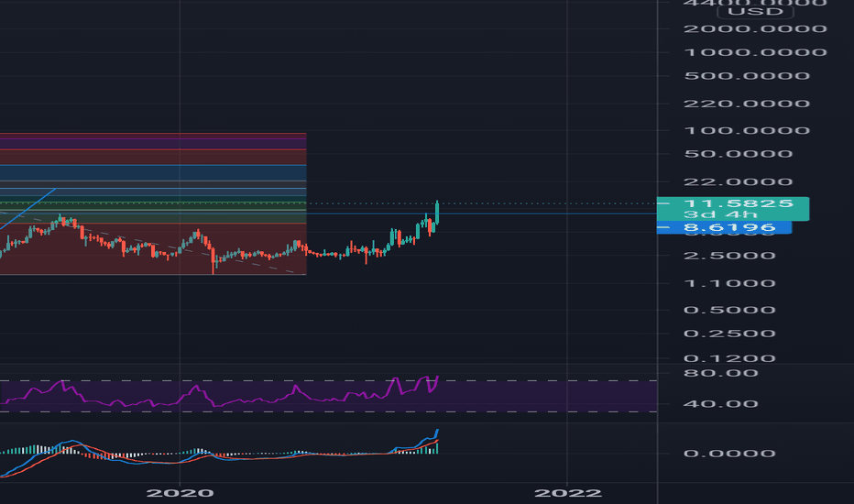Viewport: 854px width, 504px height.
Task: Click the 2000.0000 price axis label
Action: [755, 29]
